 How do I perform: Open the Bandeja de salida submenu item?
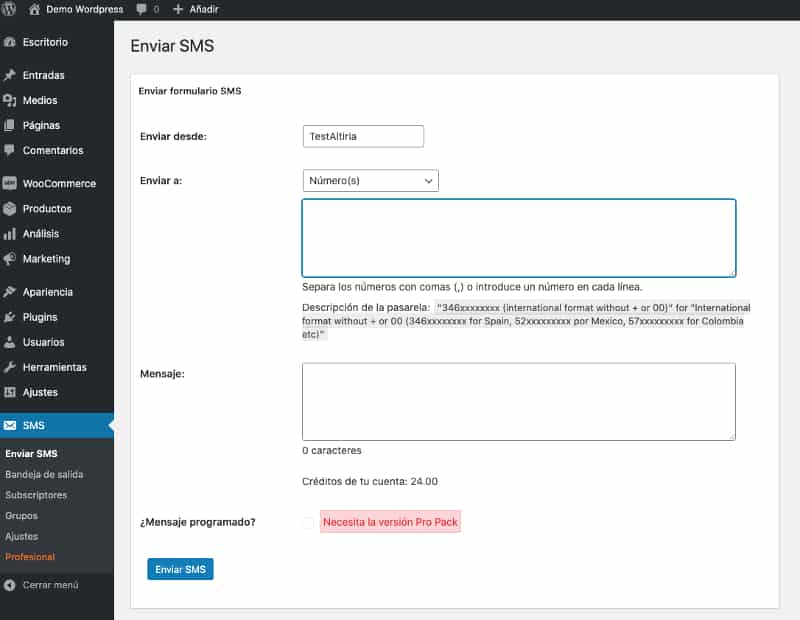point(44,474)
